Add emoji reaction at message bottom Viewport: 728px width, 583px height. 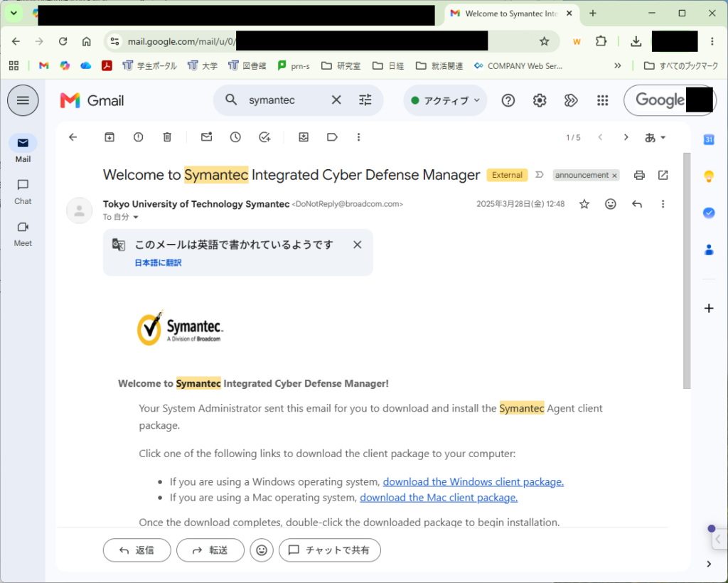262,550
